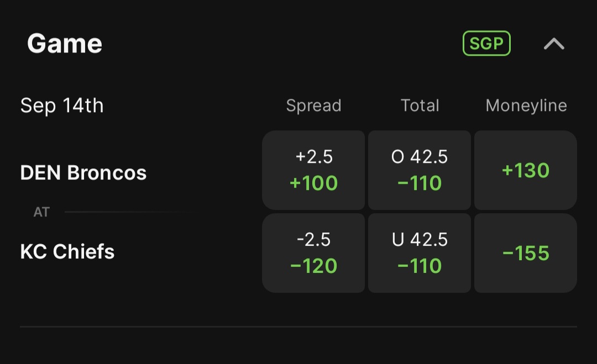The height and width of the screenshot is (364, 597).
Task: Open DEN Broncos team name
Action: pos(83,173)
